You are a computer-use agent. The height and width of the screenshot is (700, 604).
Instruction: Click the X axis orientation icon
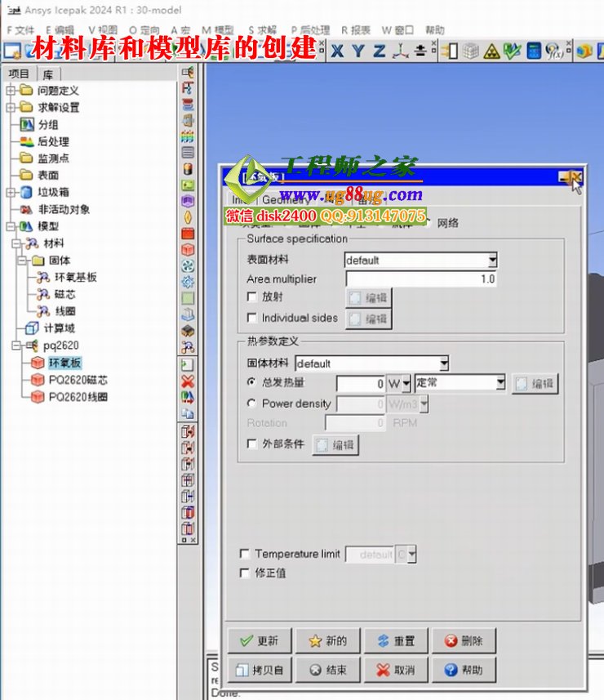pyautogui.click(x=337, y=51)
